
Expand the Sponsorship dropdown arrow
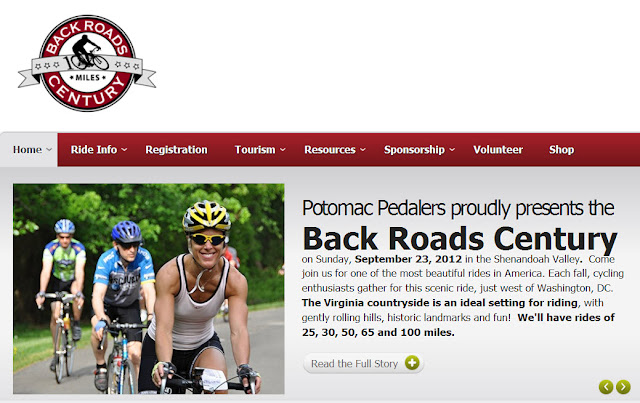coord(452,150)
